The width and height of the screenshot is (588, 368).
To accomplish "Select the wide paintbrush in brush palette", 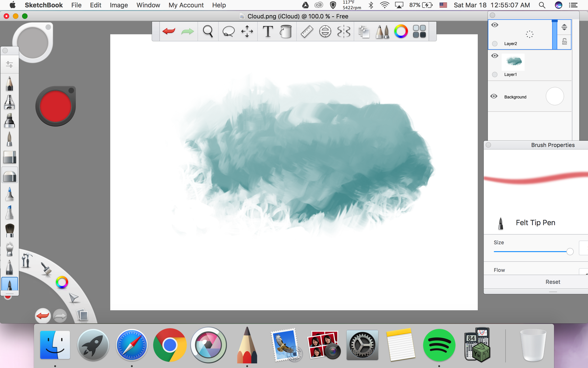I will [x=9, y=231].
